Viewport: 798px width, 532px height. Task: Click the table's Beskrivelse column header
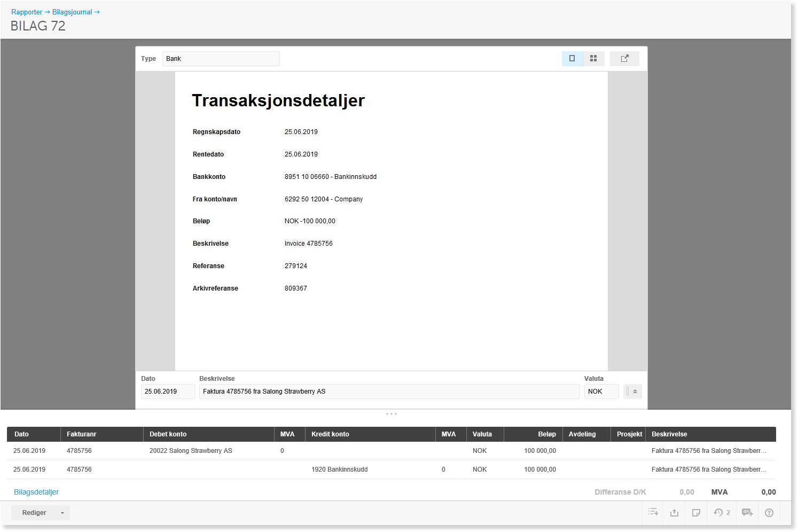710,434
